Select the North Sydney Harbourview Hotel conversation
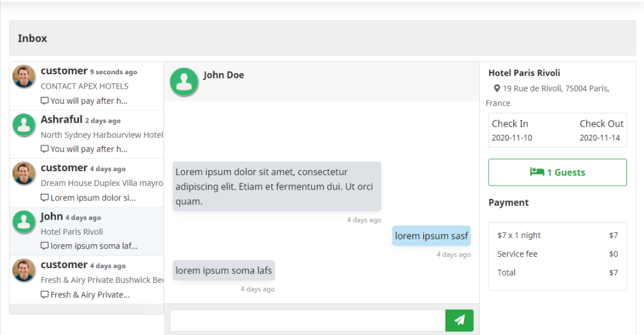Viewport: 644px width, 335px height. 101,135
